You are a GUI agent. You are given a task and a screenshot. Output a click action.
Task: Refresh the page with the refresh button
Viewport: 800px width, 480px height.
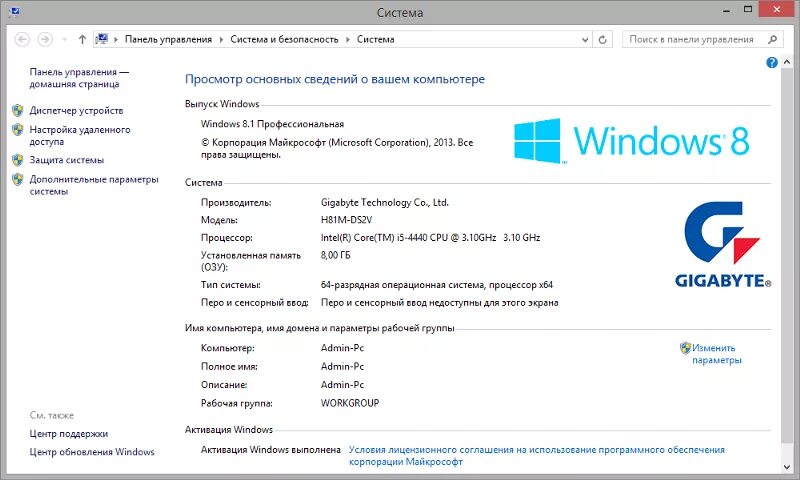pyautogui.click(x=603, y=39)
